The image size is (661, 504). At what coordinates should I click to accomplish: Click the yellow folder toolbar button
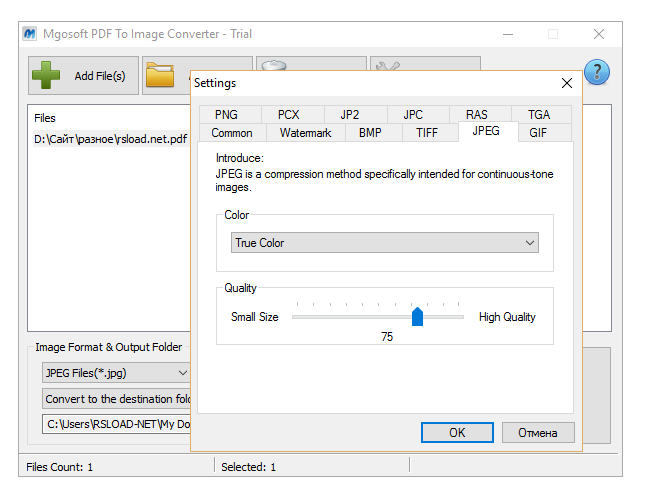[x=166, y=75]
